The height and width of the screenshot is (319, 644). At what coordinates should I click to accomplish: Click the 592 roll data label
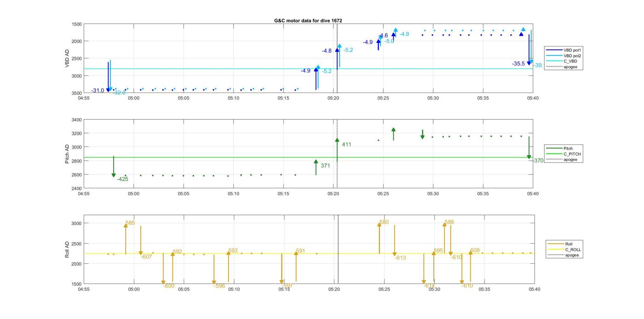(x=178, y=252)
